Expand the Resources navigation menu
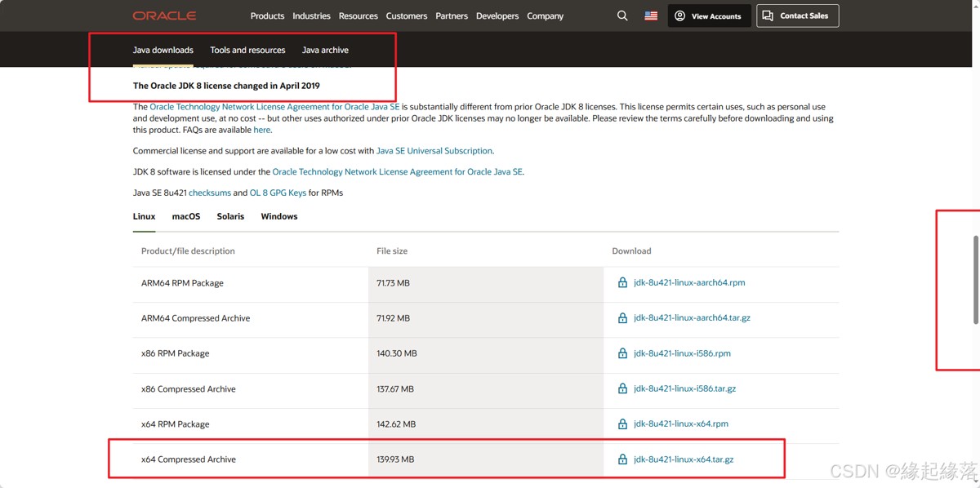980x488 pixels. (x=358, y=16)
